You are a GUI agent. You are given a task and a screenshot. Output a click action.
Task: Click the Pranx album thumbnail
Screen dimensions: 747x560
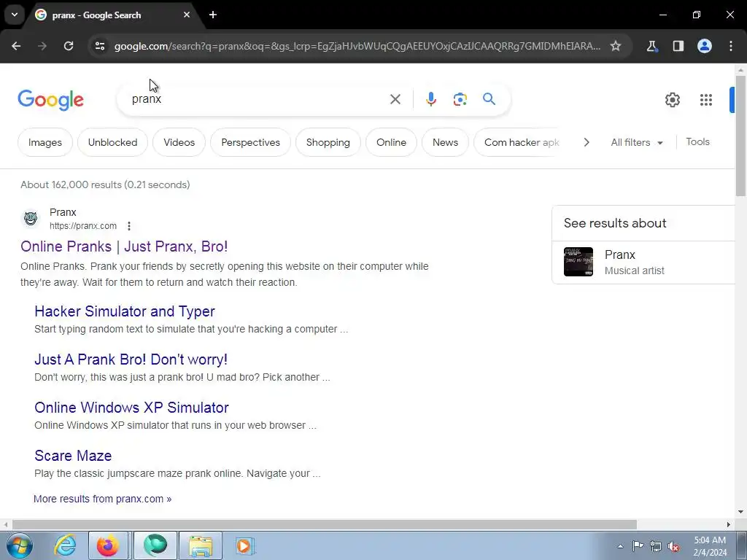click(x=578, y=262)
